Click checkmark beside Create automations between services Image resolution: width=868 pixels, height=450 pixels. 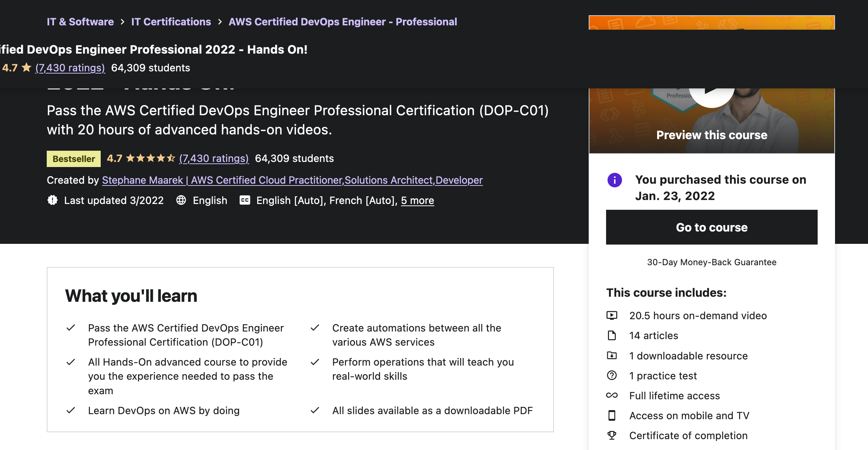click(315, 328)
